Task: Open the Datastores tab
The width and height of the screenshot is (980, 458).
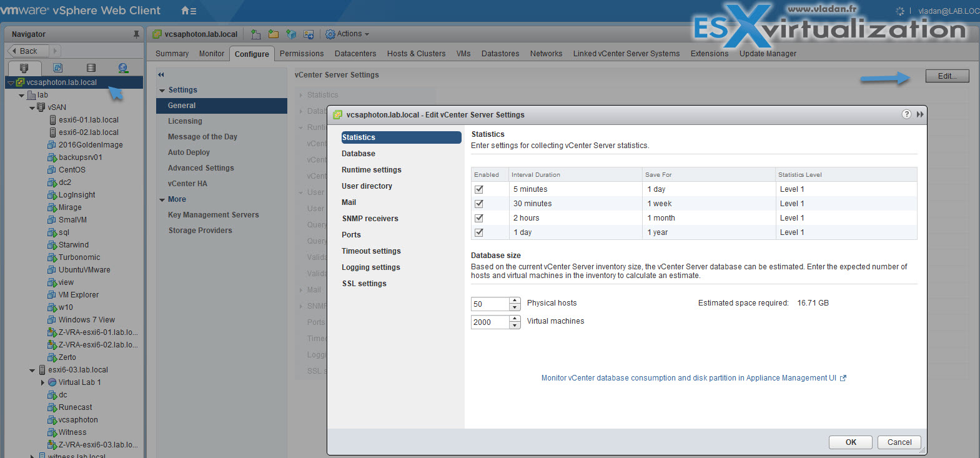Action: click(x=500, y=54)
